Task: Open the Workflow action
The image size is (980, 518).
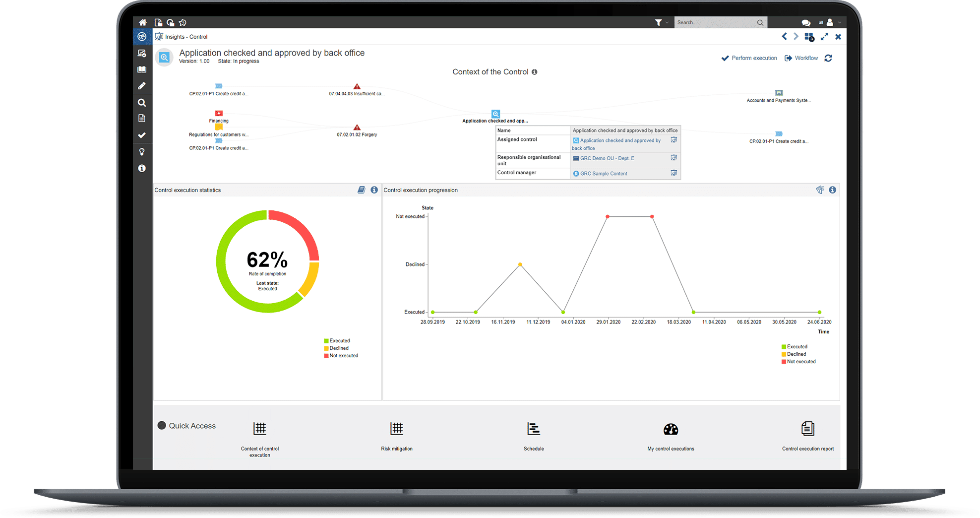Action: tap(801, 58)
